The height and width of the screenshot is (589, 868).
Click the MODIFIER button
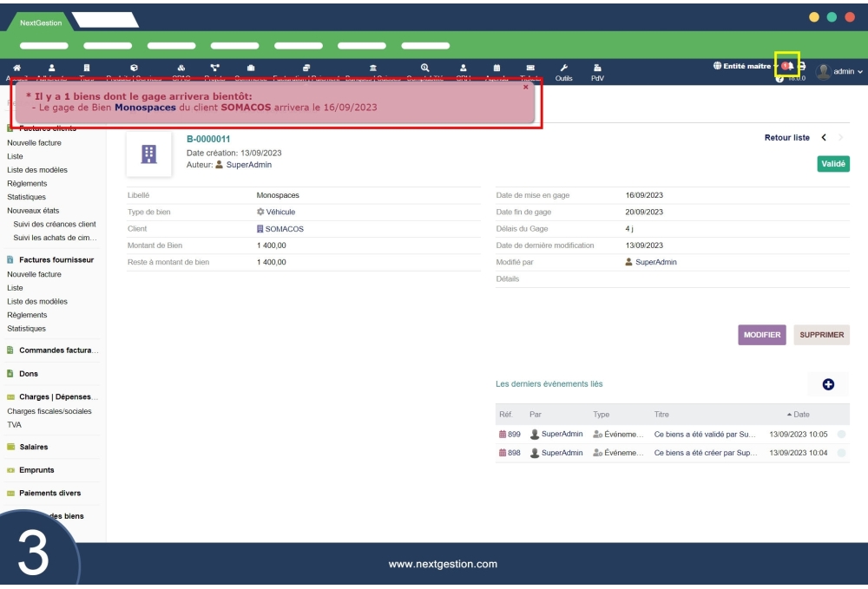pos(761,335)
